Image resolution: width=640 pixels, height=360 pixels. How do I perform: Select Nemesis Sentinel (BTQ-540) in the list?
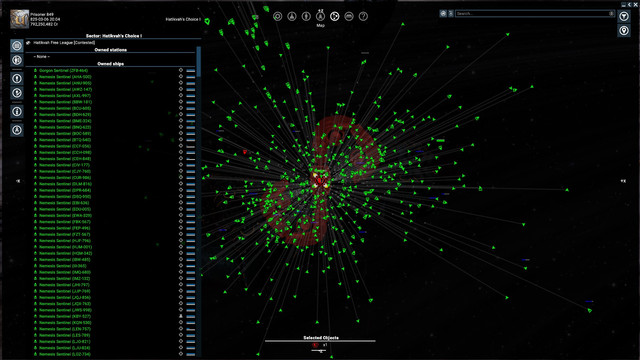pos(65,140)
